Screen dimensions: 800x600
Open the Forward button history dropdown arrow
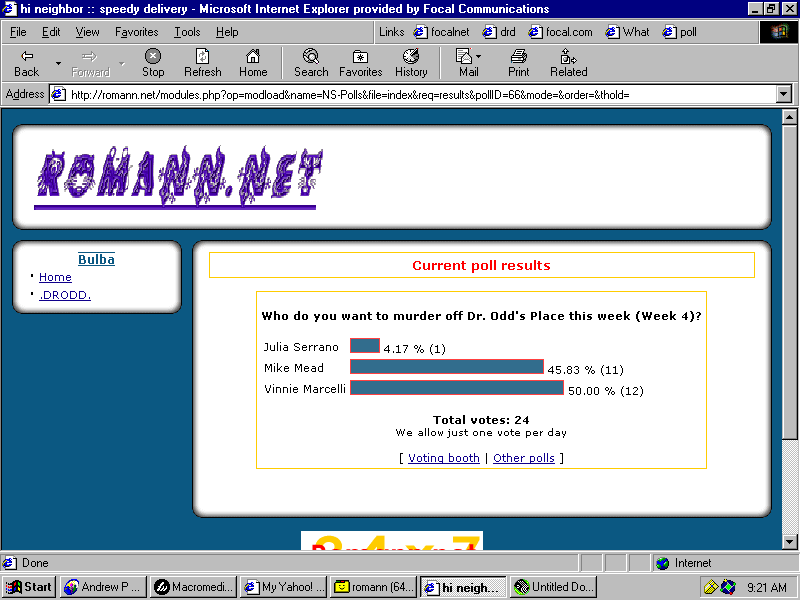pos(121,64)
